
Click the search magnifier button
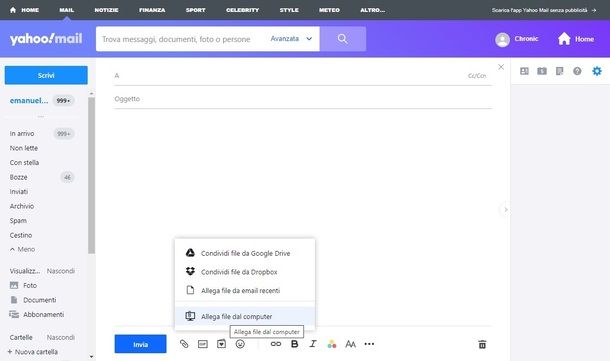343,39
